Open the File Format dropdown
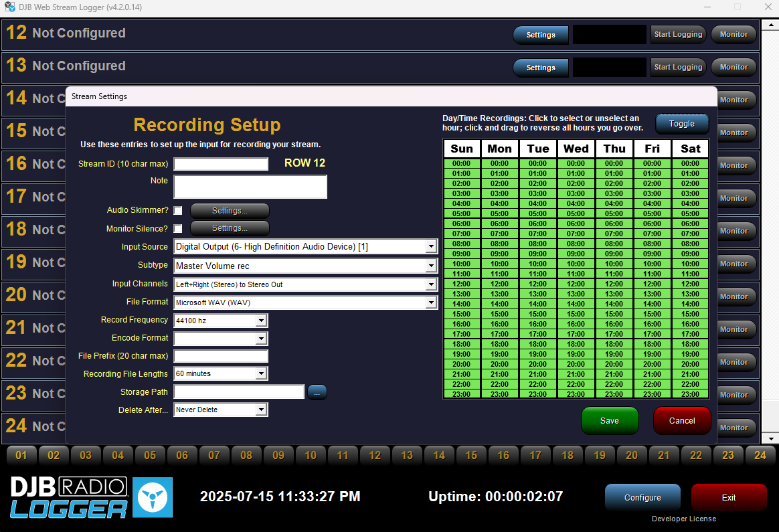This screenshot has height=532, width=779. [x=431, y=302]
